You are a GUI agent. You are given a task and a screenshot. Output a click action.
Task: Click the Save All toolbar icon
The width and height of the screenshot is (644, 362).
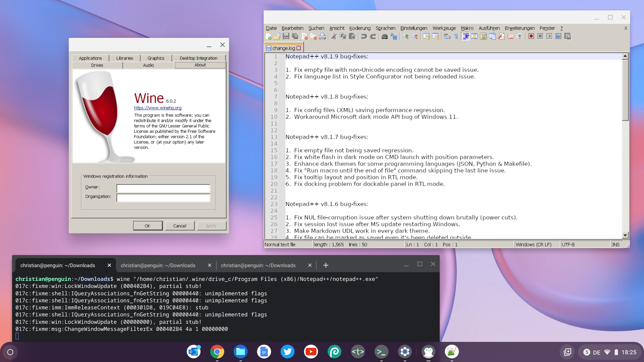point(295,37)
